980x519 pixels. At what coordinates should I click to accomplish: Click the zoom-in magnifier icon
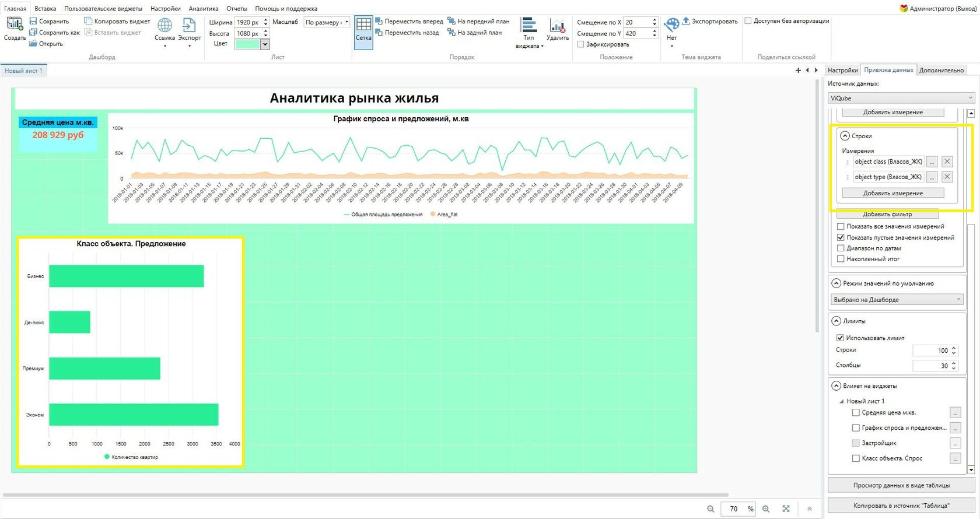tap(766, 509)
